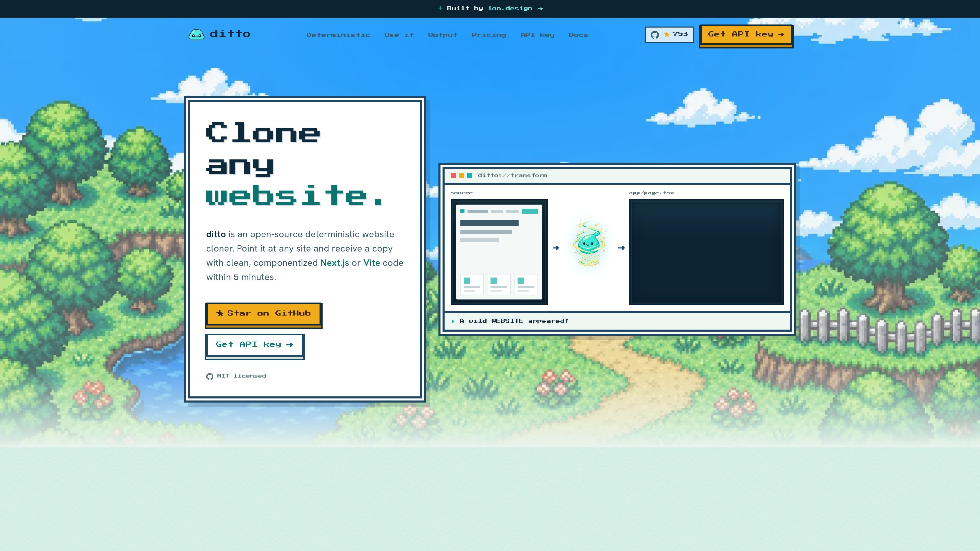Screen dimensions: 980x551
Task: Open the Docs nav link
Action: (578, 35)
